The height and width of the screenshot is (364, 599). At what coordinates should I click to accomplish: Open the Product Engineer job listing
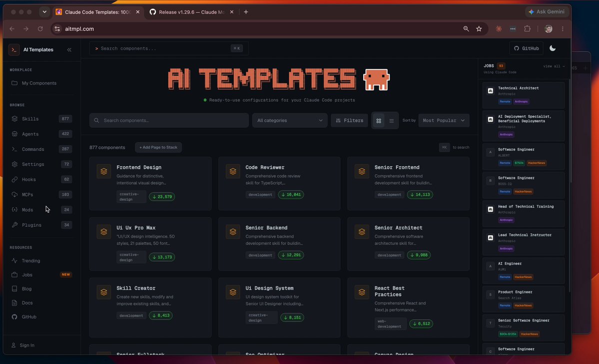(x=524, y=299)
